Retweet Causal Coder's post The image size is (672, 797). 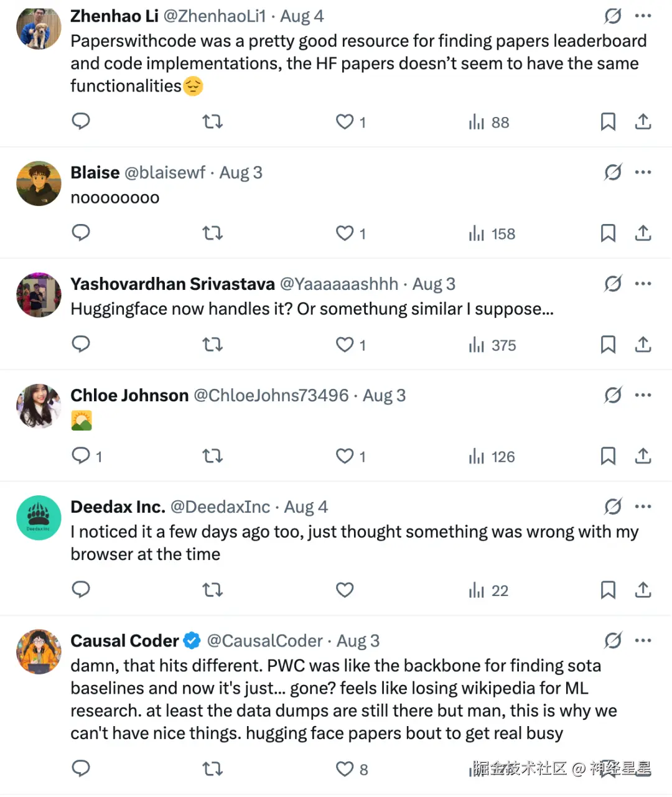pyautogui.click(x=212, y=769)
